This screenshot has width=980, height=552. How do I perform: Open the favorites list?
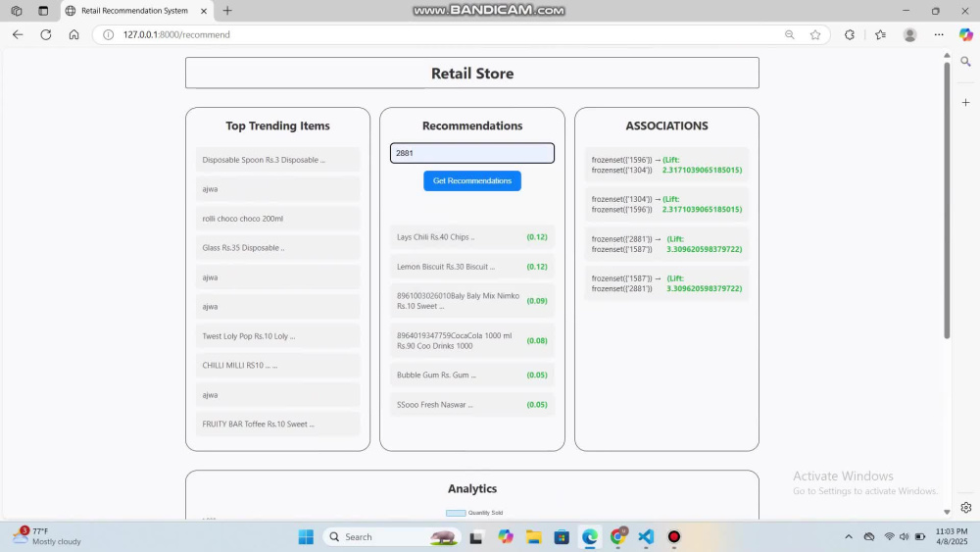tap(881, 35)
